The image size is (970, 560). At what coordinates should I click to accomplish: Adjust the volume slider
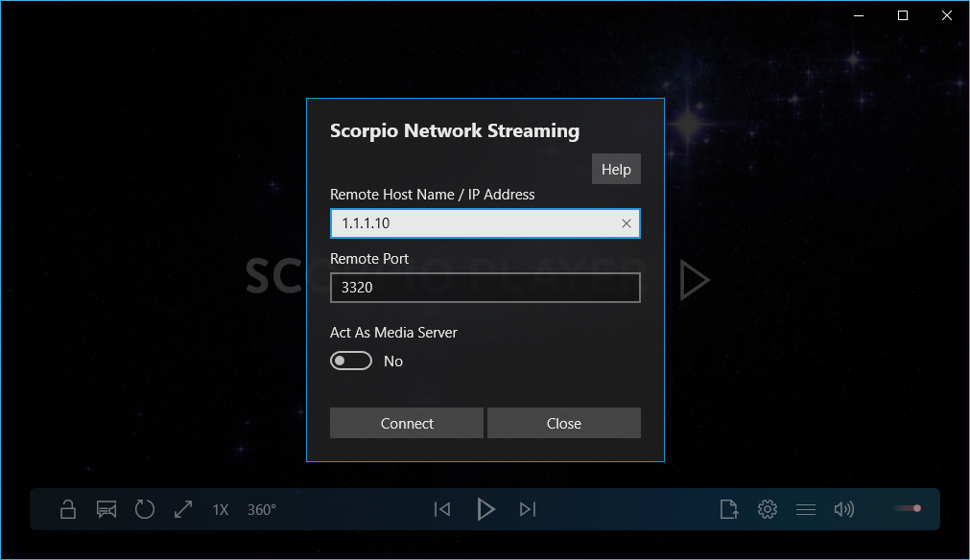click(908, 508)
